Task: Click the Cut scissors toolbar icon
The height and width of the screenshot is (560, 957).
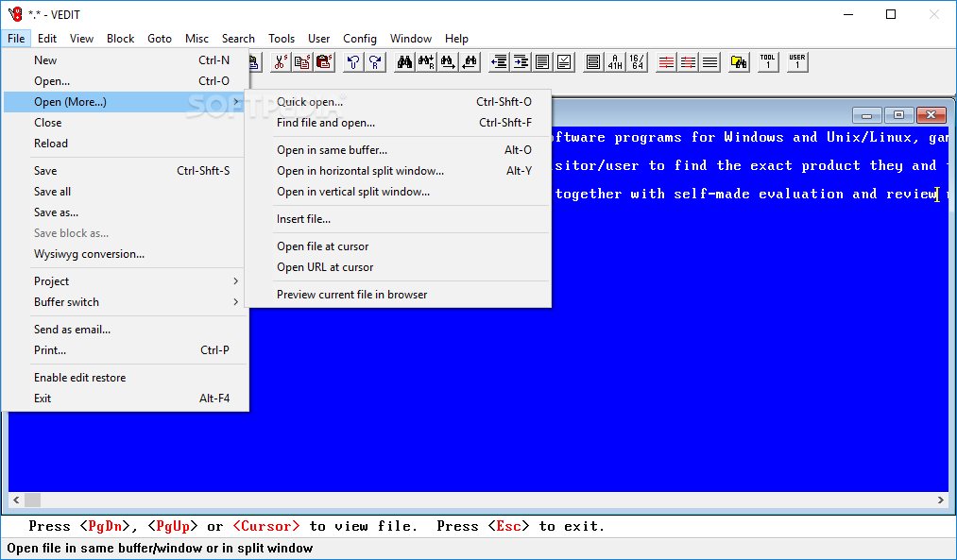Action: [x=281, y=61]
